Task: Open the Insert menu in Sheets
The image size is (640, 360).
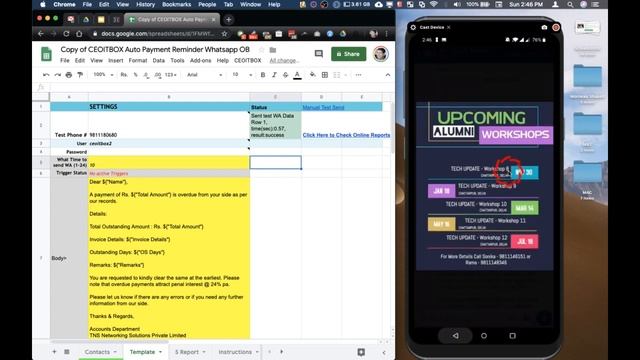Action: point(116,60)
